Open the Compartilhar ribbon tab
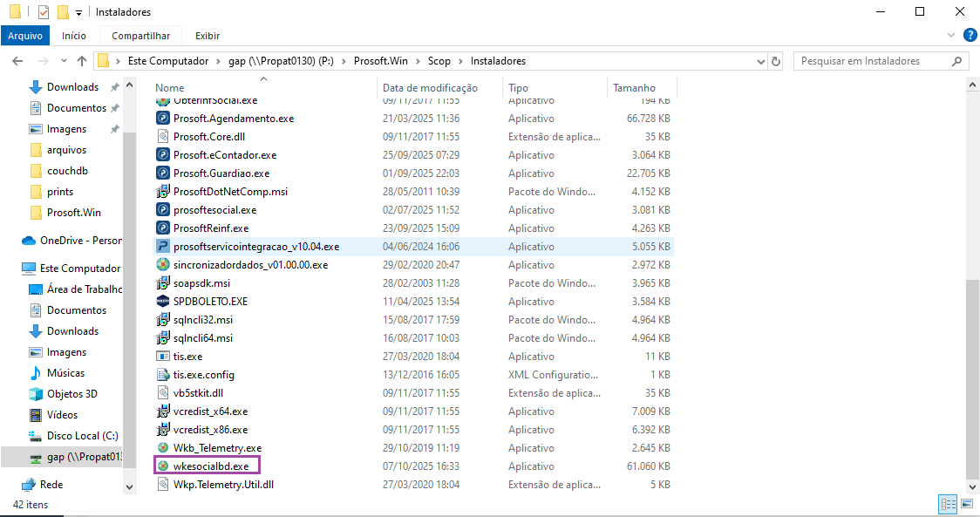 [x=140, y=36]
